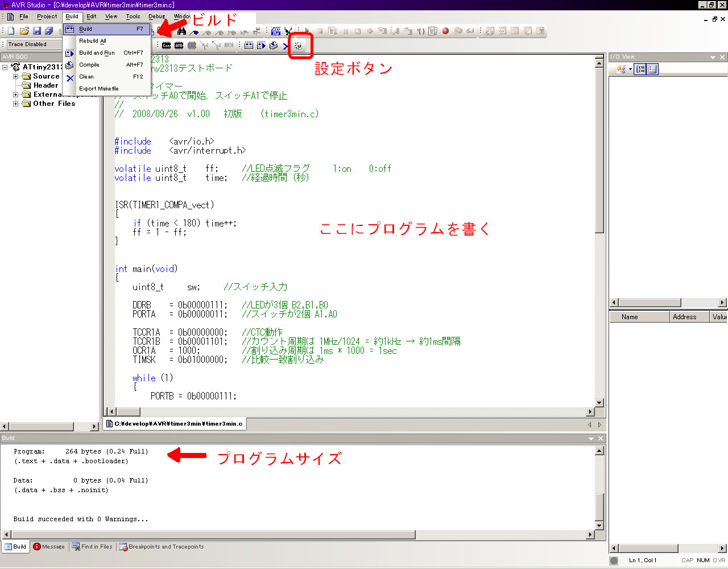Open the Breakpoints and Tracepoints tab
The width and height of the screenshot is (728, 569).
pyautogui.click(x=162, y=547)
